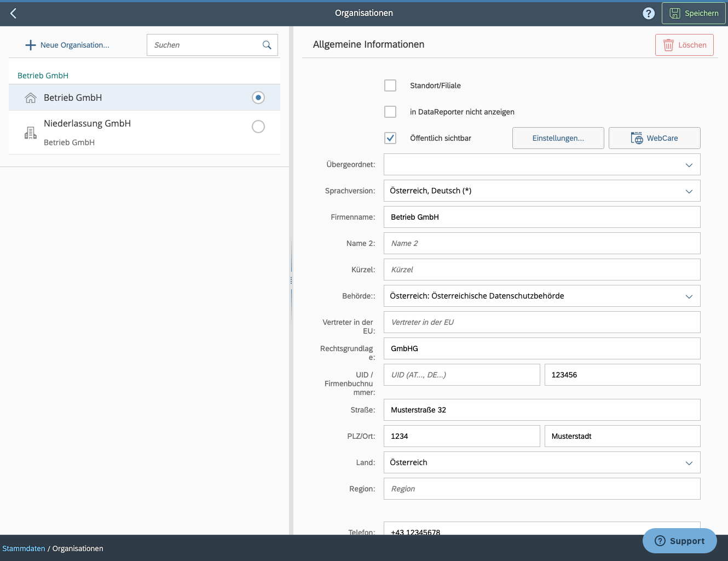Click the magnifier icon in the search box

click(x=267, y=45)
